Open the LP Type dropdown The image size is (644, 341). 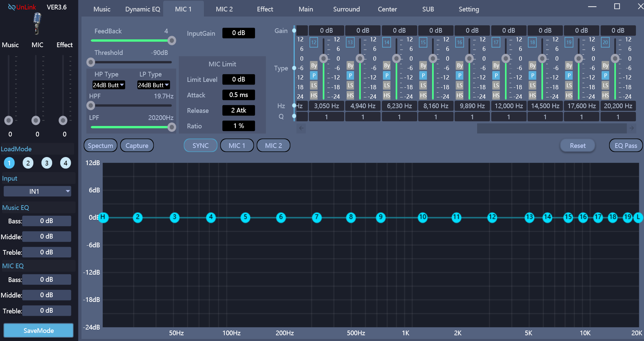pyautogui.click(x=153, y=85)
